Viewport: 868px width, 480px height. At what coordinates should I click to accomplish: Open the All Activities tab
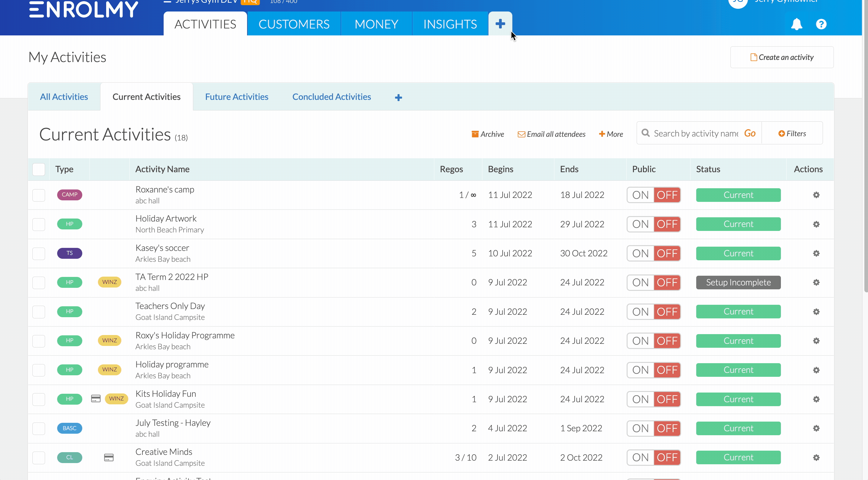(x=64, y=97)
